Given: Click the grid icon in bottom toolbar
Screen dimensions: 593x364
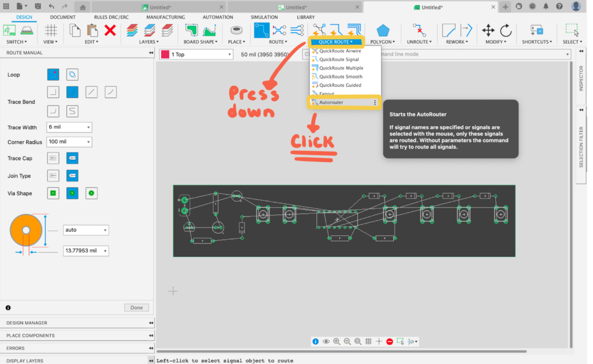Looking at the screenshot, I should (368, 341).
